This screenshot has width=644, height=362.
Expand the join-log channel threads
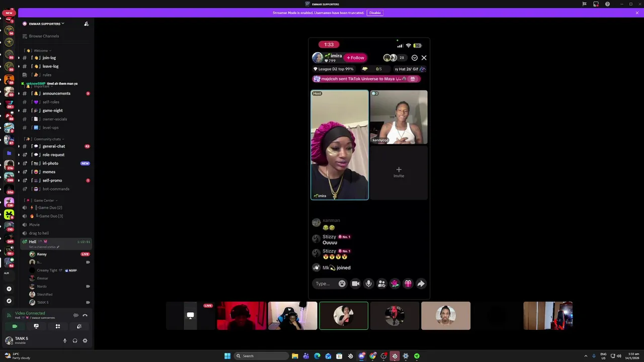click(19, 58)
